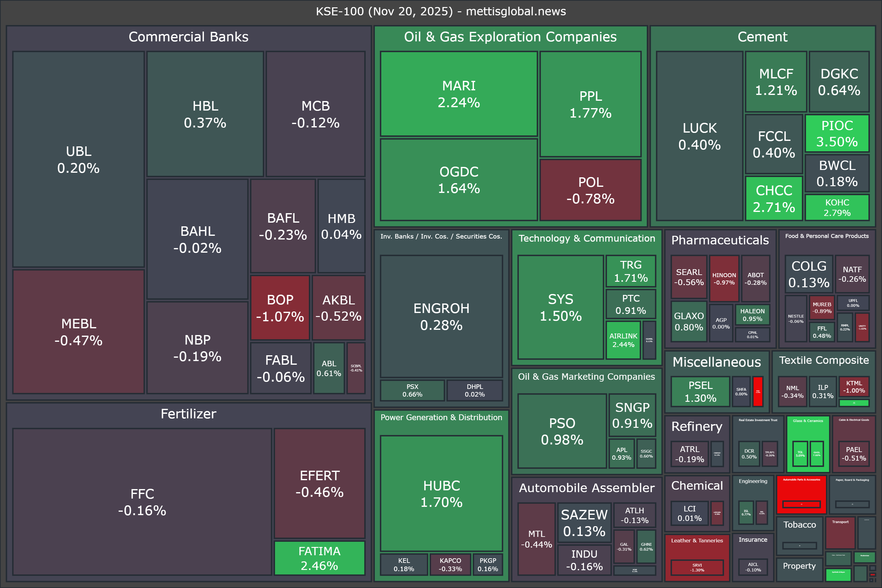The height and width of the screenshot is (588, 882).
Task: Click the LUCK 0.40% cement tile
Action: click(x=699, y=136)
